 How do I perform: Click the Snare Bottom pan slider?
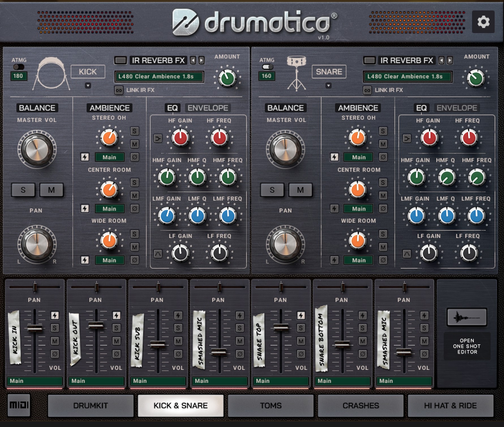pyautogui.click(x=342, y=287)
